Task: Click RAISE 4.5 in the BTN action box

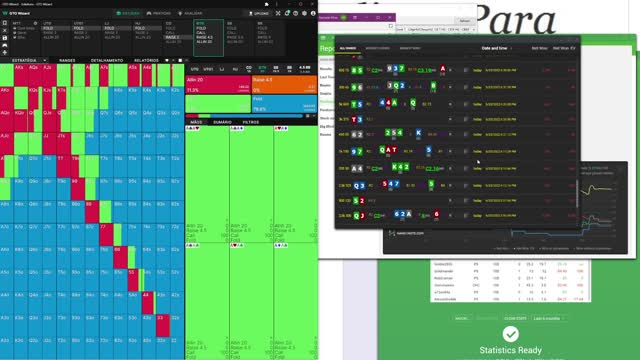Action: click(x=204, y=37)
